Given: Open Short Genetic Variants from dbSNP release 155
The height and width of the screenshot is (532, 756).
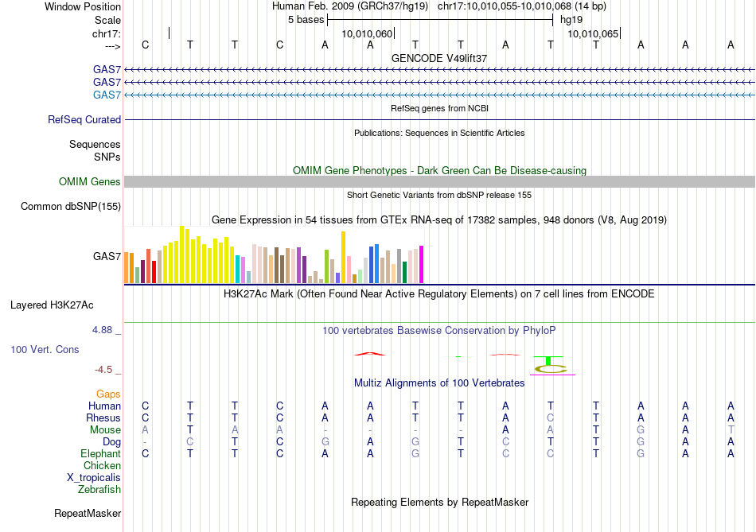Looking at the screenshot, I should pos(439,195).
